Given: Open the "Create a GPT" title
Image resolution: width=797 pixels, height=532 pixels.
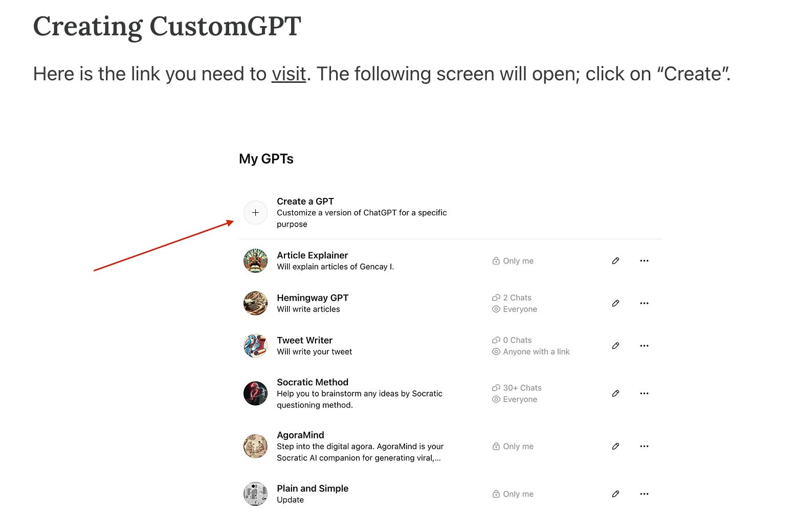Looking at the screenshot, I should point(305,201).
